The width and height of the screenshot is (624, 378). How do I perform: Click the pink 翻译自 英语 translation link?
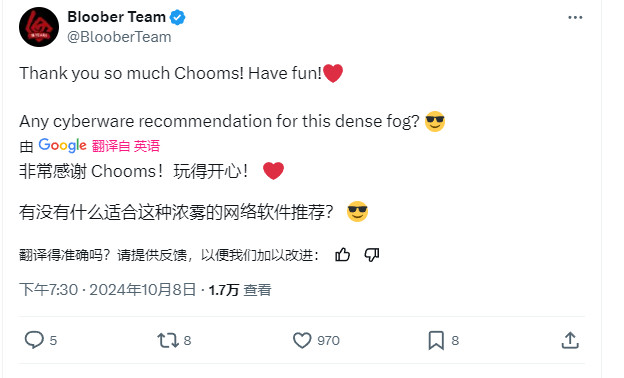pyautogui.click(x=126, y=146)
